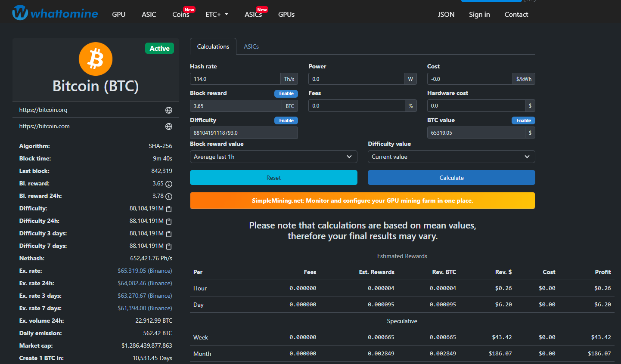Click info icon beside Bl. reward 24h
Viewport: 621px width, 364px height.
coord(169,197)
